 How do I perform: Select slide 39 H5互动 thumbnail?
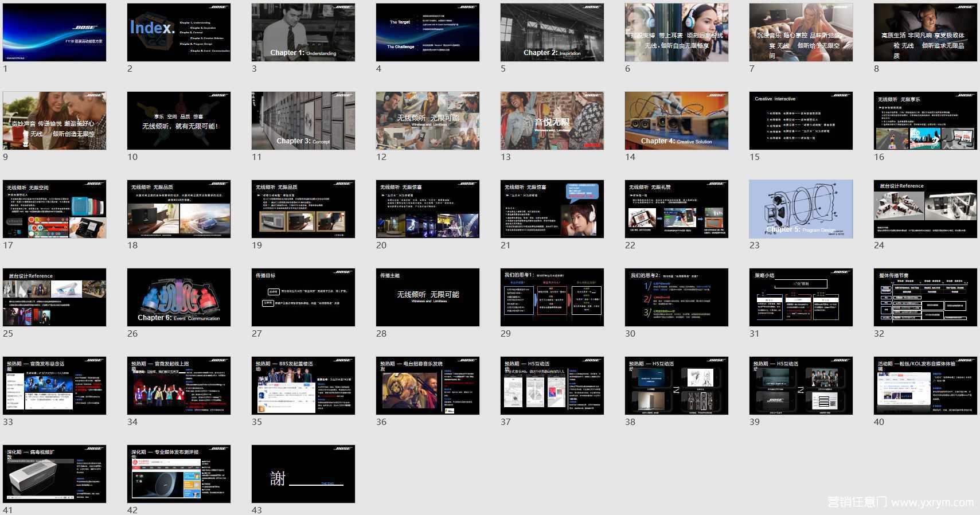tap(801, 385)
